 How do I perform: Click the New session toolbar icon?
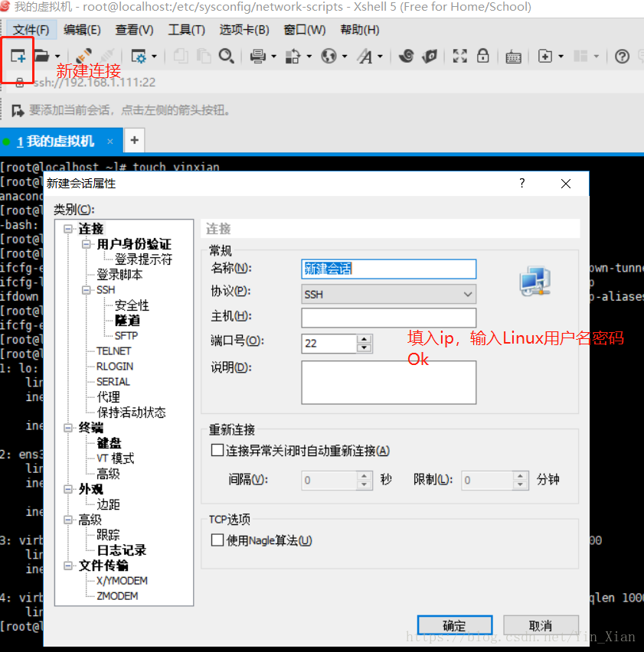click(18, 55)
